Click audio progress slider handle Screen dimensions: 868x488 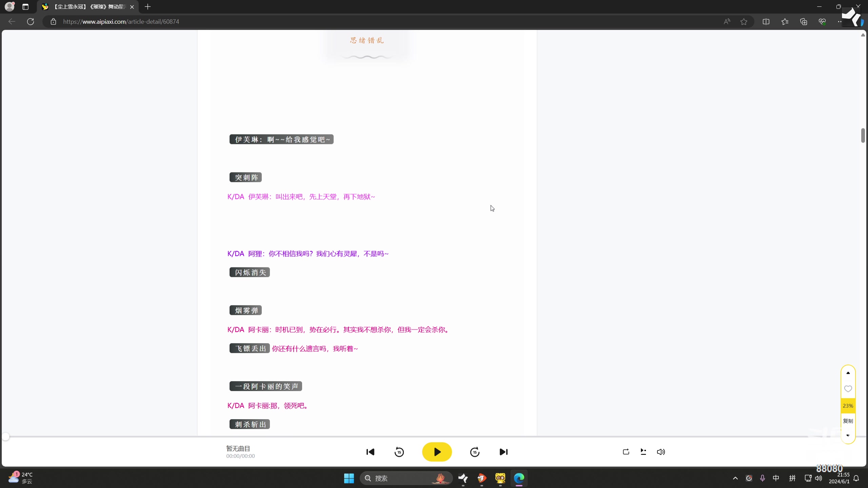(x=6, y=436)
